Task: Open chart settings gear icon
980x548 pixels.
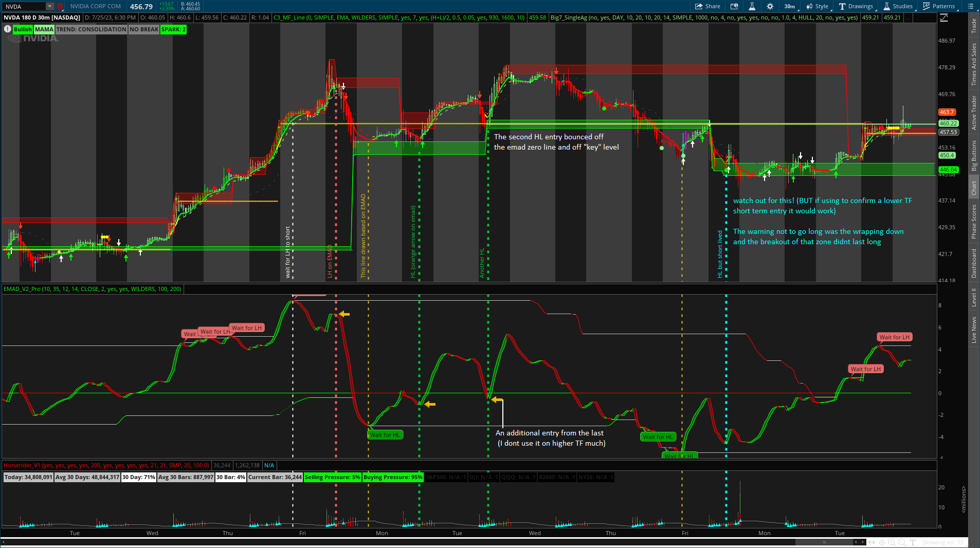Action: [x=770, y=6]
